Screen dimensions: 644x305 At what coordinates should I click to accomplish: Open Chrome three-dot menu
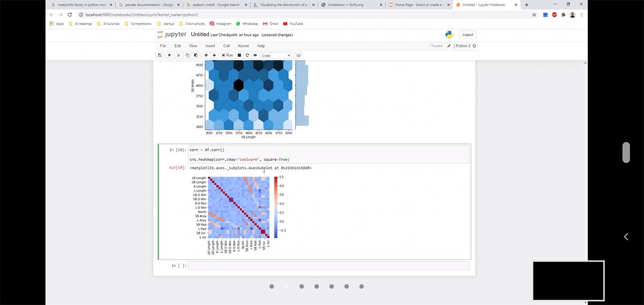pyautogui.click(x=582, y=14)
